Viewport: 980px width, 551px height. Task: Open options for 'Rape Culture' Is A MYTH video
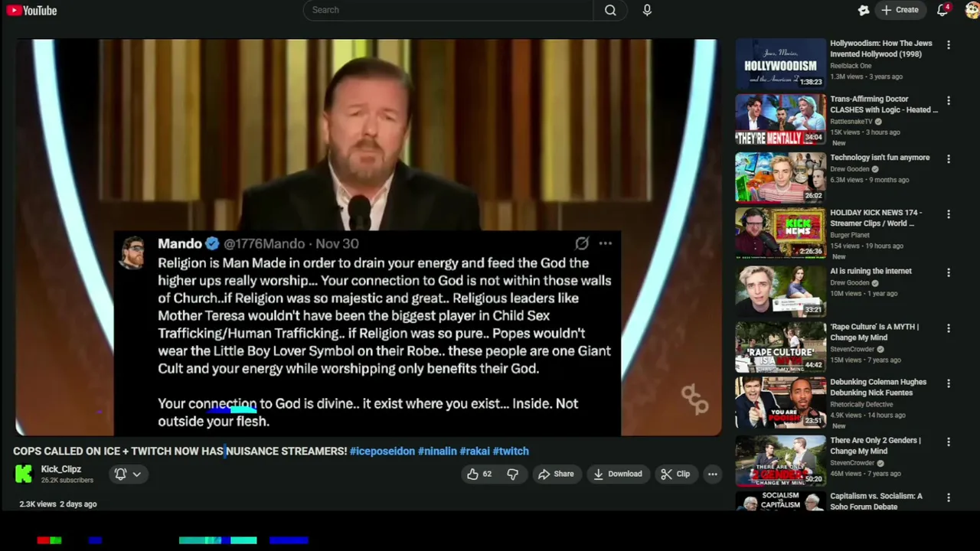949,328
